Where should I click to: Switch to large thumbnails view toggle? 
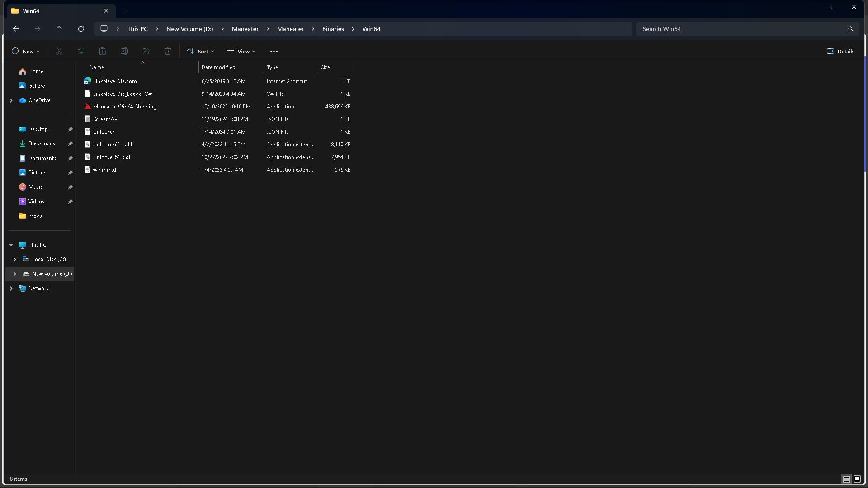pyautogui.click(x=857, y=479)
